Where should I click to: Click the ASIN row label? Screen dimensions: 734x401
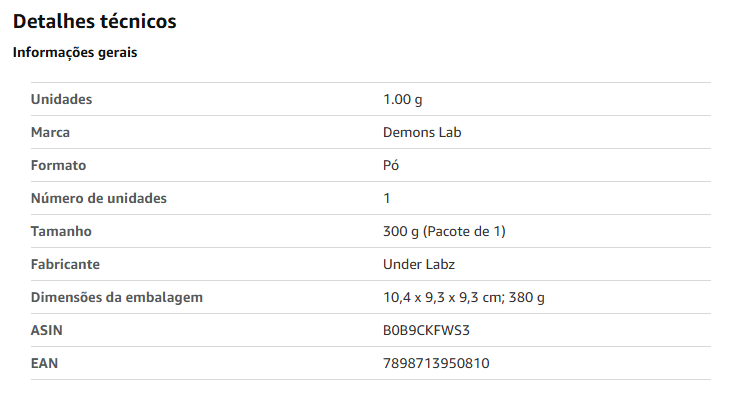[x=47, y=330]
